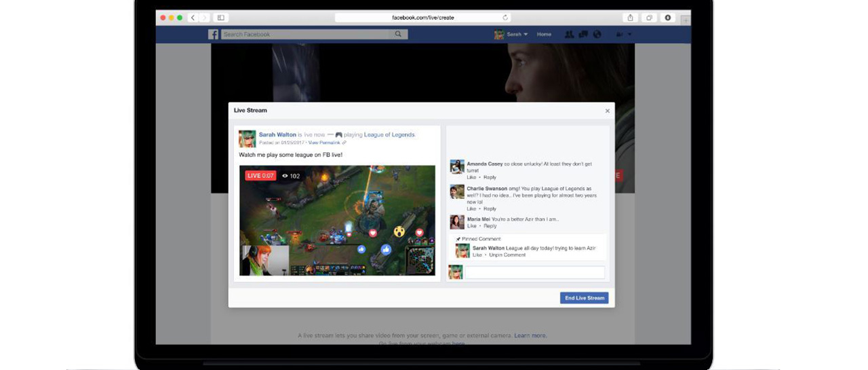Click the wow emoji reaction on the video
Viewport: 868px width, 370px height.
coord(399,232)
